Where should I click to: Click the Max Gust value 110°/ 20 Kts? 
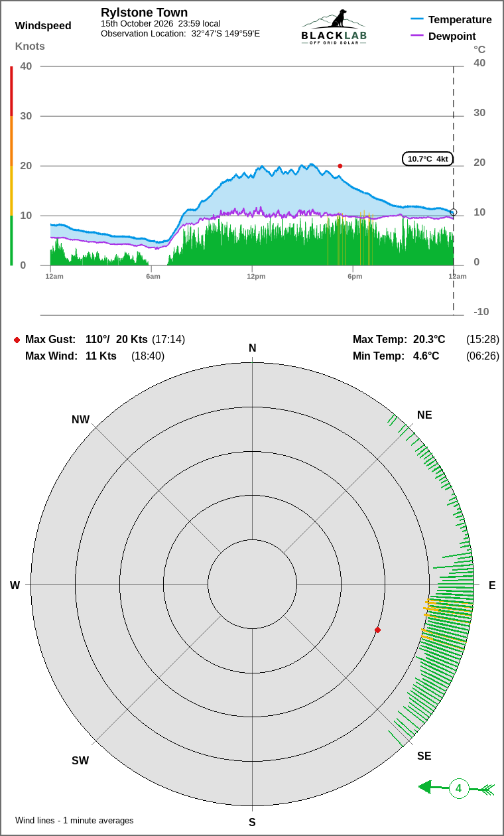[x=117, y=340]
